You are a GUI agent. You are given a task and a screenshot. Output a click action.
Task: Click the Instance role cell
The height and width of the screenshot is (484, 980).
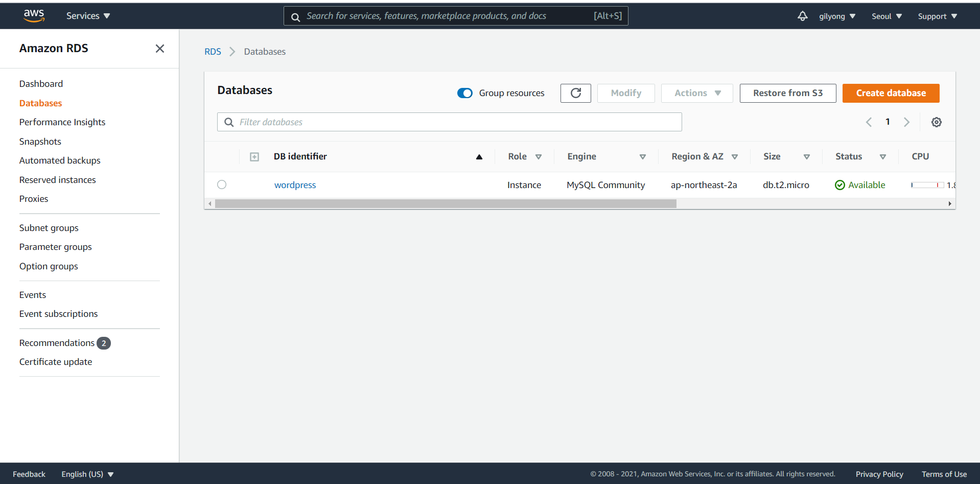coord(524,185)
